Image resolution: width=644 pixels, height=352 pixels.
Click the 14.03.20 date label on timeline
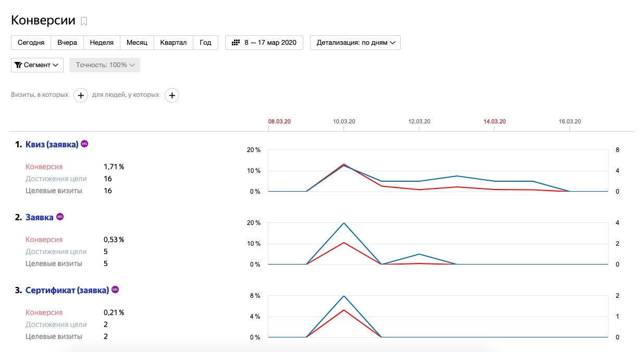[x=494, y=121]
